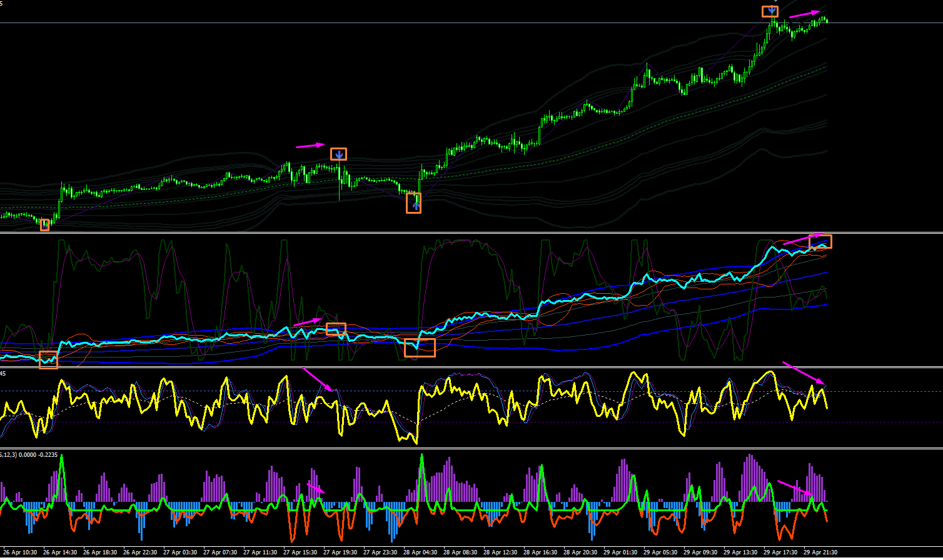The image size is (943, 560).
Task: Click the boxed blue down arrow signal near 27 Apr 19:30
Action: click(x=338, y=154)
